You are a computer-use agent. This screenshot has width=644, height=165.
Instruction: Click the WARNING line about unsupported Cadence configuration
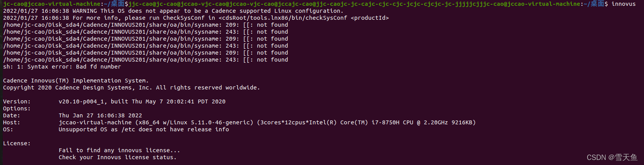click(173, 11)
